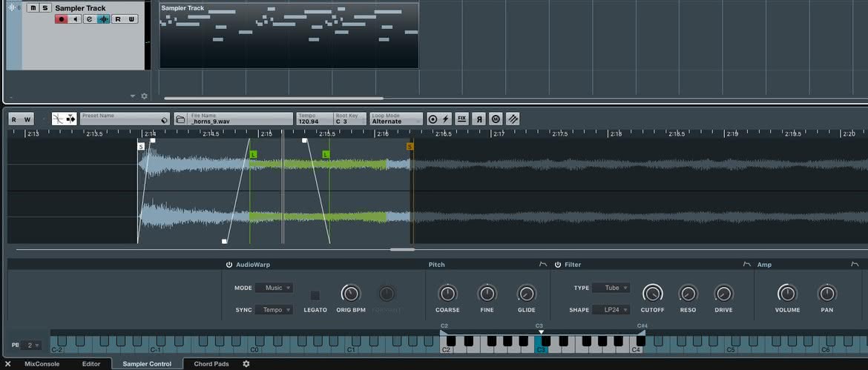Click the GLIDE knob
Screen dimensions: 868x370
point(527,293)
